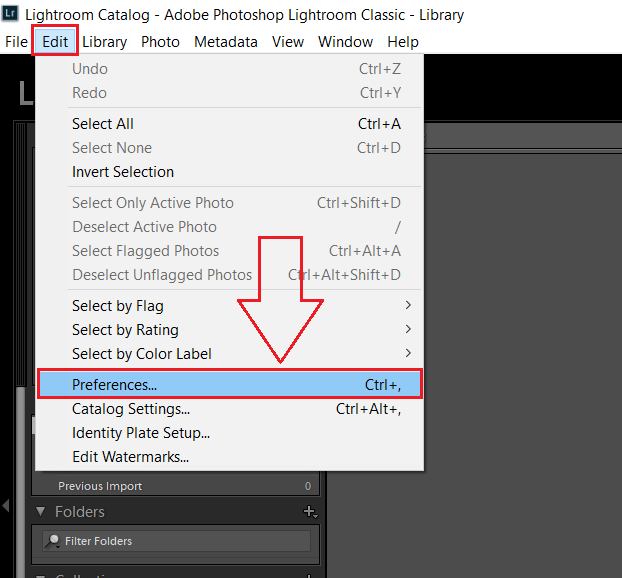Image resolution: width=622 pixels, height=578 pixels.
Task: Click into the Filter Folders search field
Action: pyautogui.click(x=180, y=542)
